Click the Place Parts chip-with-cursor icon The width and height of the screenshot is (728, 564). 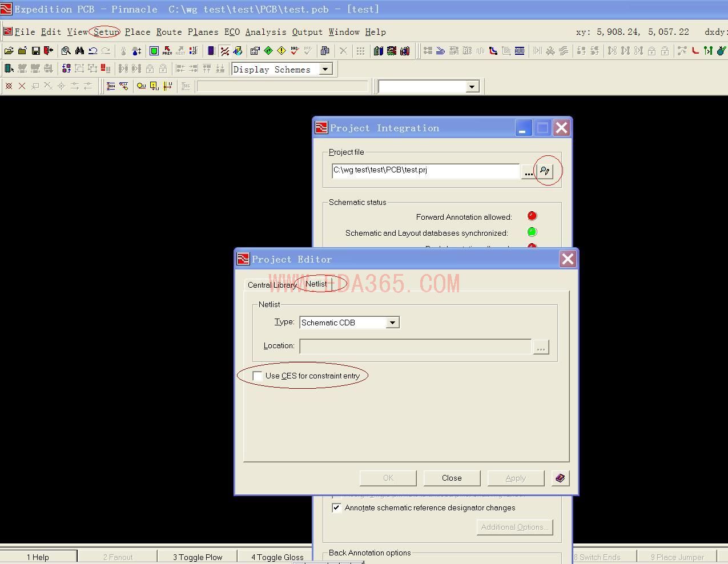tap(9, 69)
